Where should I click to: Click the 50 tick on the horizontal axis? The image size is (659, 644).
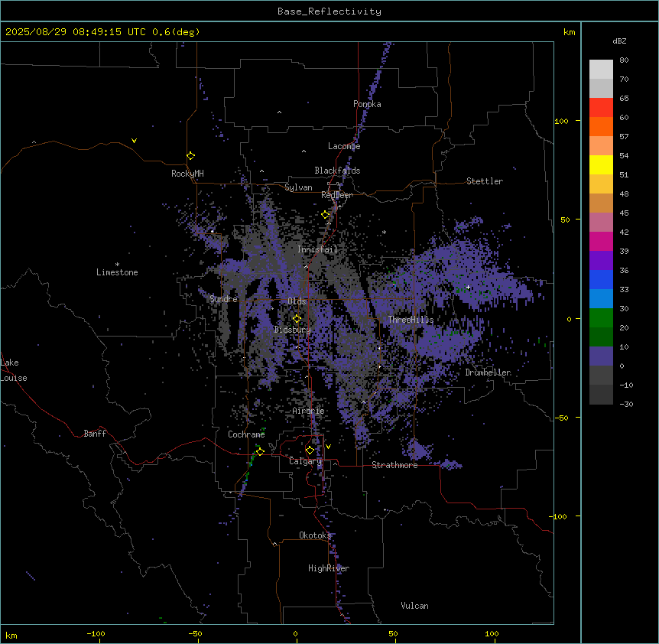point(393,633)
